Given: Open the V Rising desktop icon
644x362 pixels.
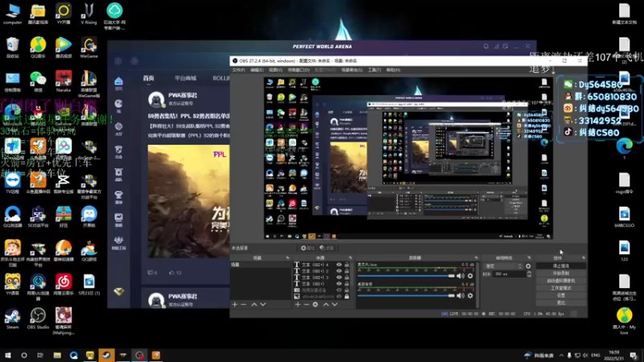Looking at the screenshot, I should click(x=89, y=14).
